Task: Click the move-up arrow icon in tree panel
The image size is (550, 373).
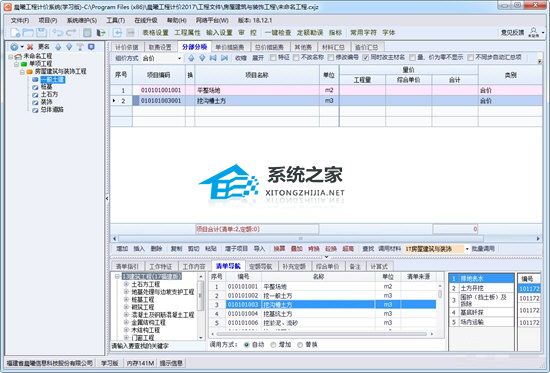Action: pos(58,47)
